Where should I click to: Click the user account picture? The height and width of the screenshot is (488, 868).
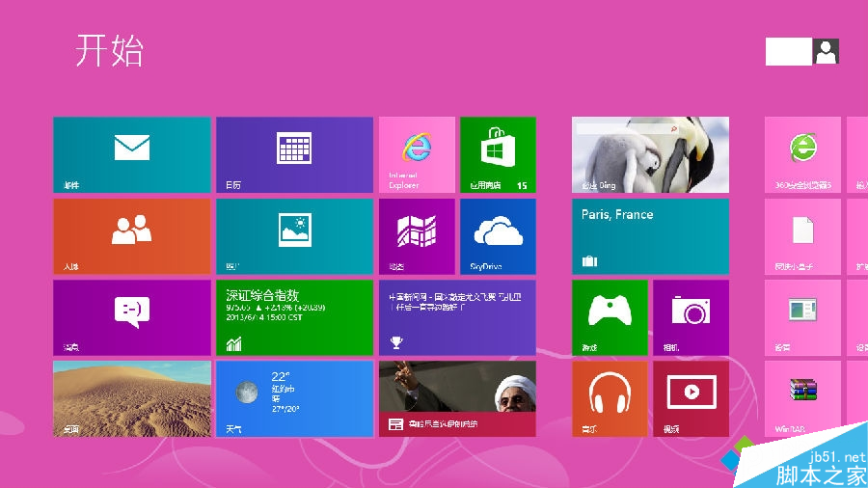pyautogui.click(x=826, y=52)
